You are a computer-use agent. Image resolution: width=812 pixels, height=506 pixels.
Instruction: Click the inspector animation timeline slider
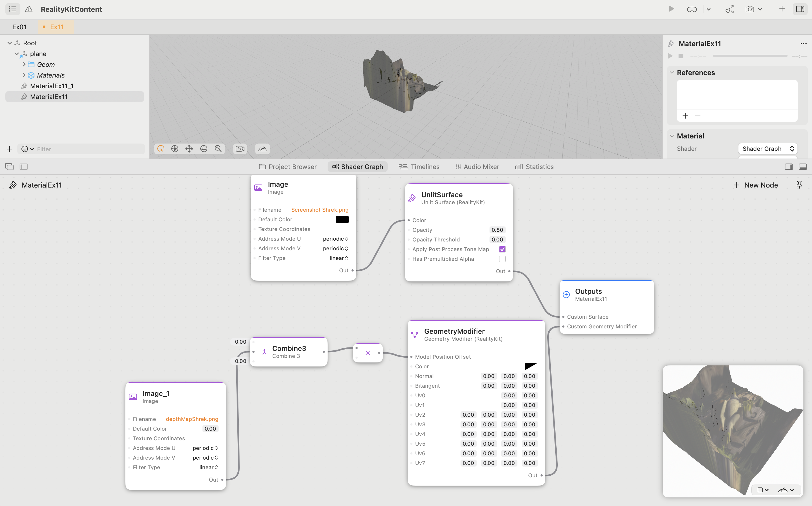tap(750, 56)
